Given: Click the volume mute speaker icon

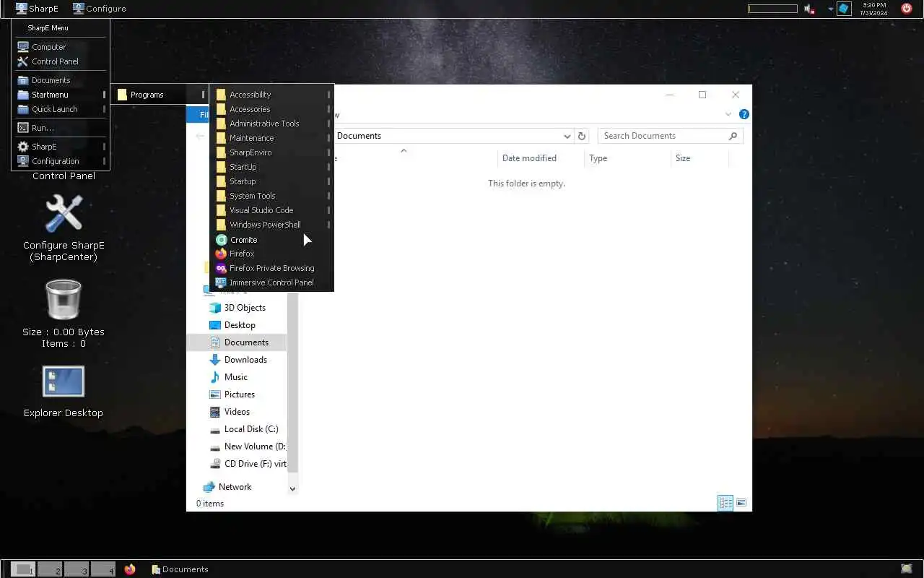Looking at the screenshot, I should click(809, 9).
